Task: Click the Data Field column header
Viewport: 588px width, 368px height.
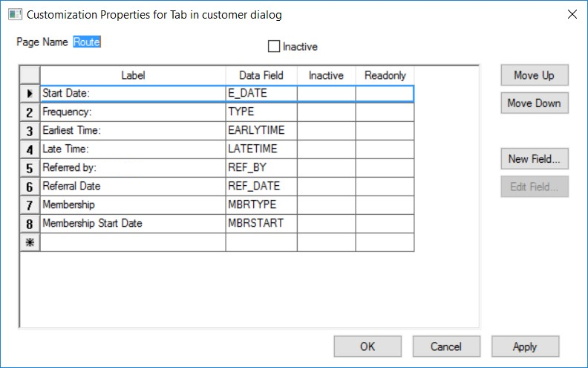Action: coord(261,75)
